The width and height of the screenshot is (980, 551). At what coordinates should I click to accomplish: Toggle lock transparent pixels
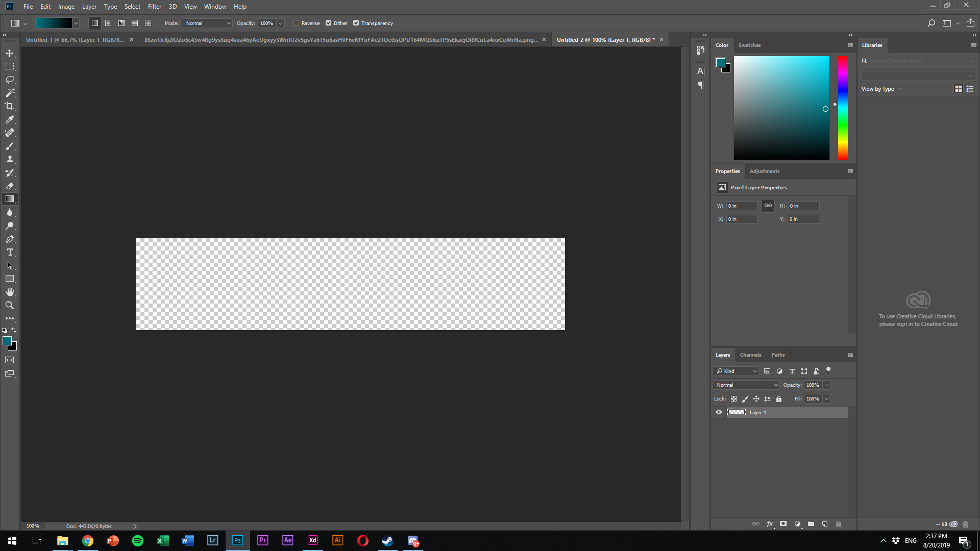[733, 399]
